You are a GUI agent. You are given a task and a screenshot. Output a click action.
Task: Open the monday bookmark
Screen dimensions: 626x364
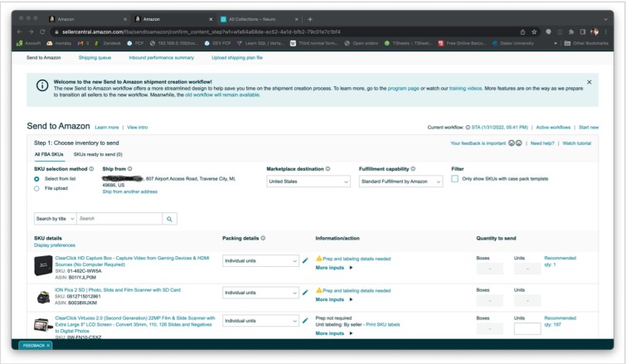coord(59,43)
